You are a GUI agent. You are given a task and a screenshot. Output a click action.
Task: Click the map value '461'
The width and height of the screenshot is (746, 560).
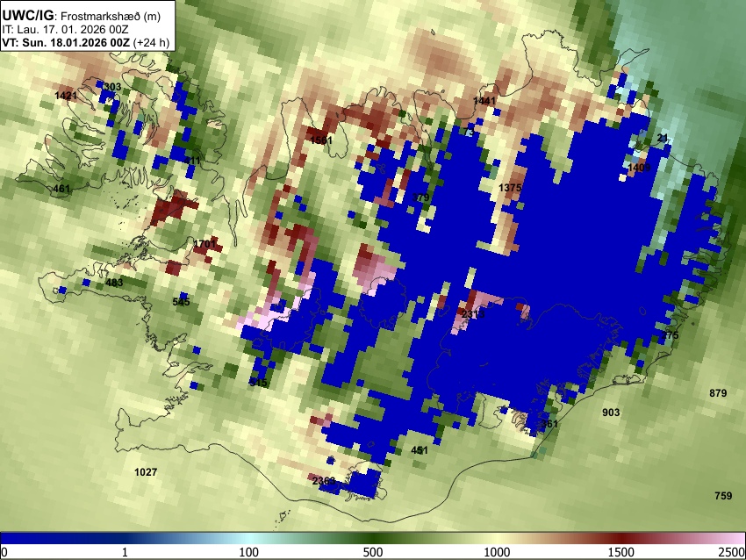pos(61,189)
